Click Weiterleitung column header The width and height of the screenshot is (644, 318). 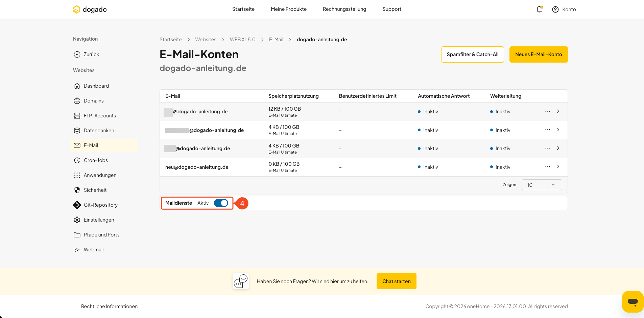pos(506,96)
